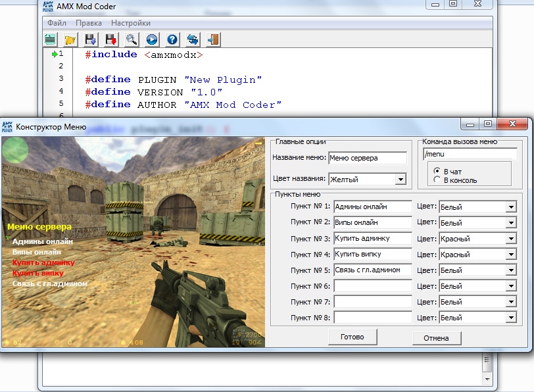Image resolution: width=534 pixels, height=392 pixels.
Task: Open help with the question mark icon
Action: point(172,39)
